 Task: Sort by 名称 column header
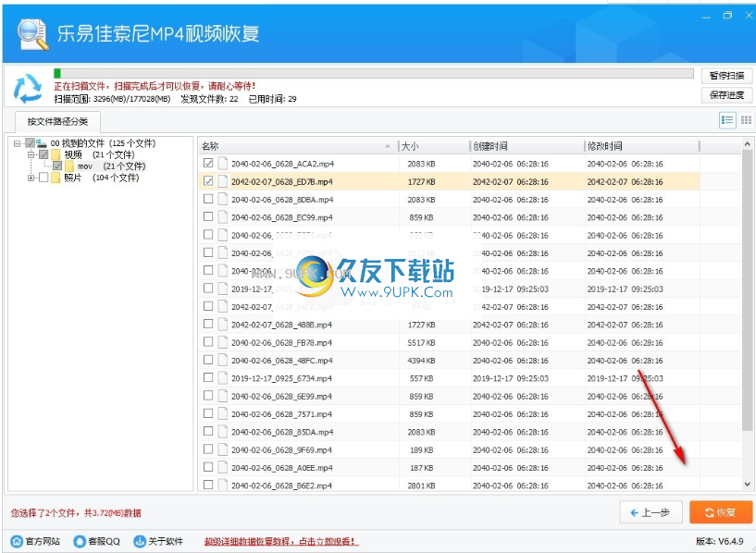(x=299, y=146)
